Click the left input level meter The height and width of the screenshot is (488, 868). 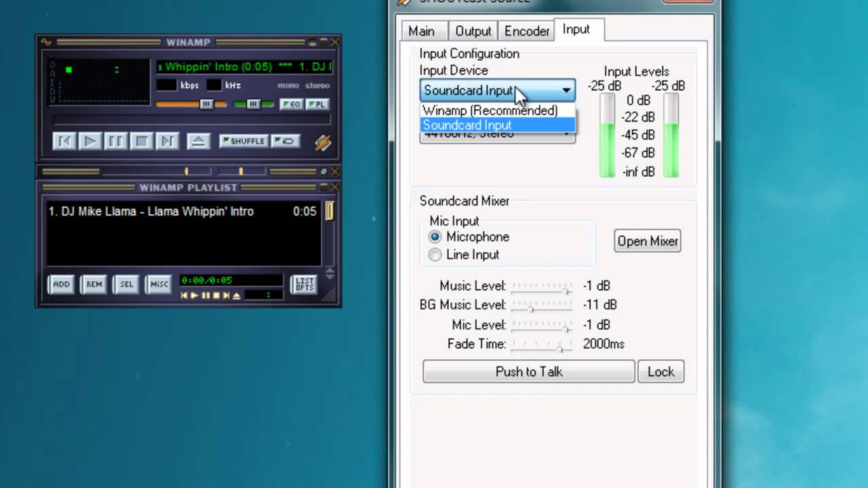click(x=608, y=136)
